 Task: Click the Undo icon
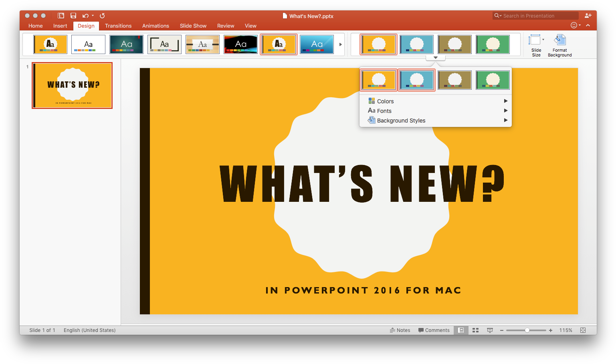[x=84, y=16]
